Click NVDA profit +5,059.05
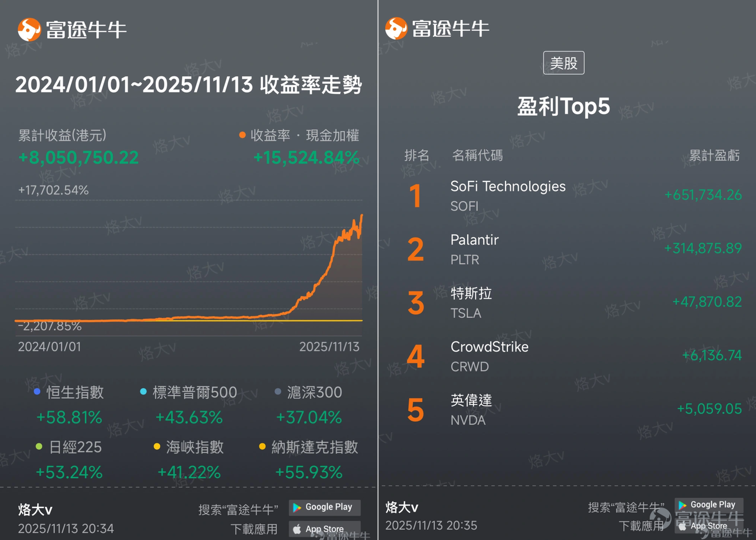This screenshot has width=756, height=540. pos(709,409)
